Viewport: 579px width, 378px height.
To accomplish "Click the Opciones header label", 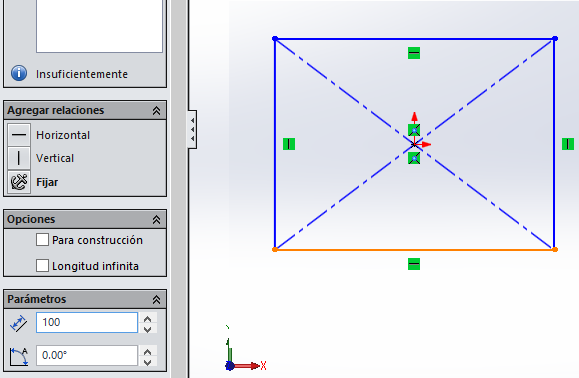I will click(x=31, y=219).
